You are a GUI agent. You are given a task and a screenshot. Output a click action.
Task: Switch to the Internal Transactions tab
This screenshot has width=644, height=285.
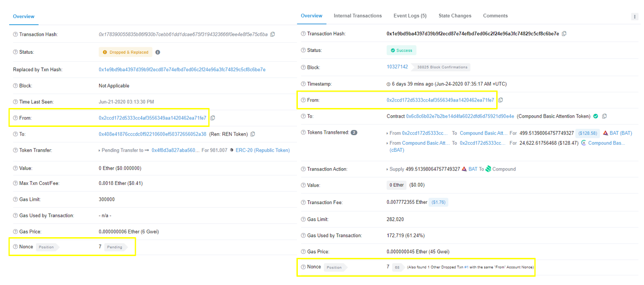tap(358, 16)
